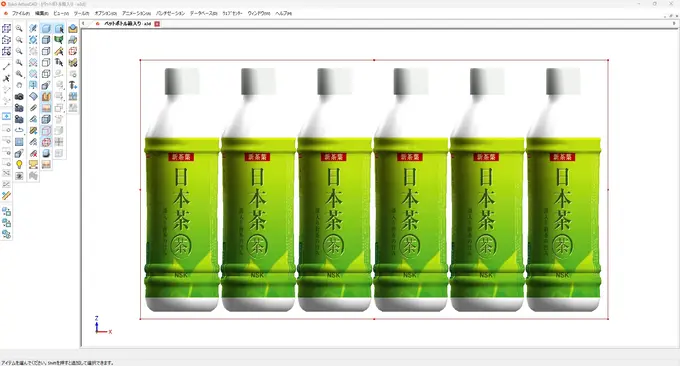Screen dimensions: 680x366
Task: Click the pink wireframe cube icon
Action: pos(46,130)
